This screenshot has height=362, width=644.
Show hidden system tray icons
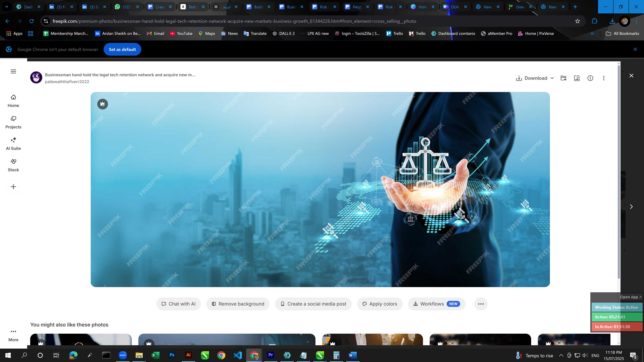pyautogui.click(x=561, y=355)
